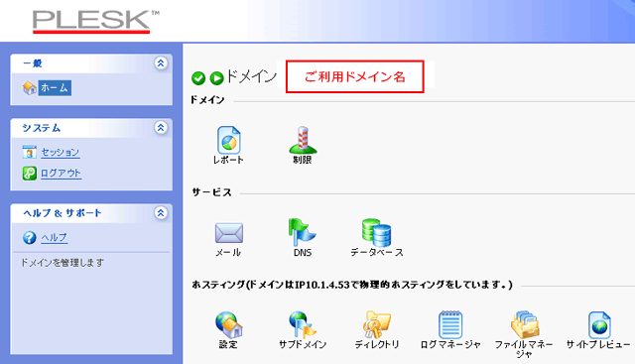Select the ホーム menu item
Screen dimensions: 635x364
pyautogui.click(x=55, y=88)
